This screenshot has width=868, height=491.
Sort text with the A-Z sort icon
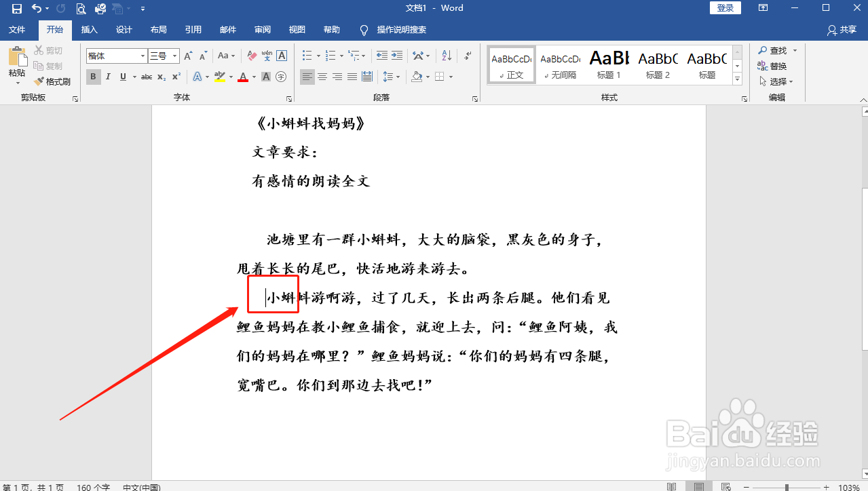(447, 56)
